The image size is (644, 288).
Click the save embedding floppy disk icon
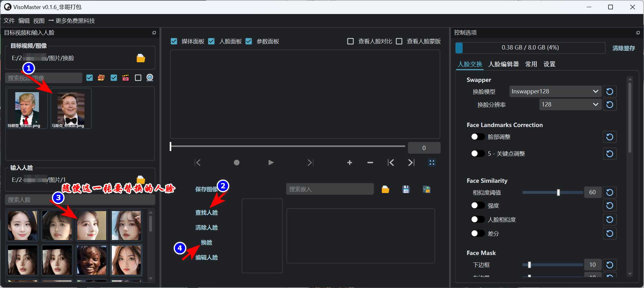click(406, 189)
